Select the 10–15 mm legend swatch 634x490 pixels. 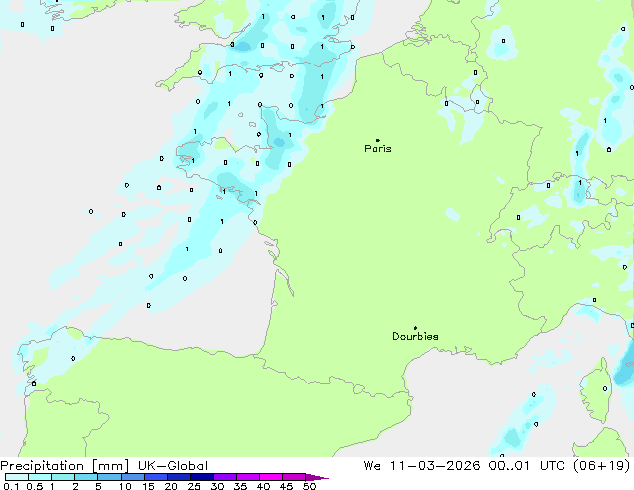[132, 477]
